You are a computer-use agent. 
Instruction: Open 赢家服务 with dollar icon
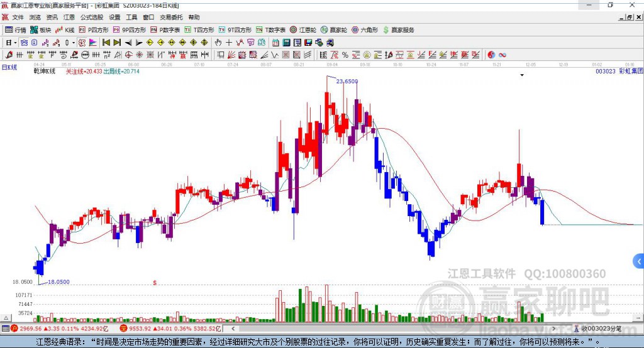(398, 30)
